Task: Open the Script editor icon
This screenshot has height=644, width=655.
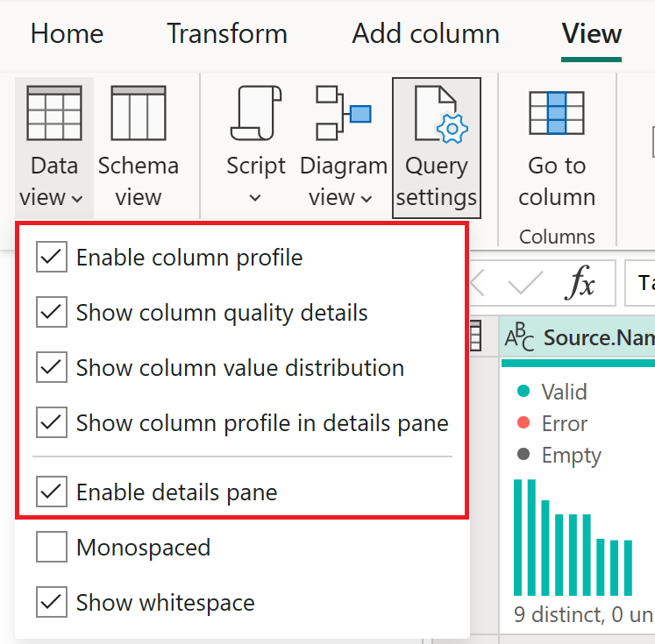Action: (255, 112)
